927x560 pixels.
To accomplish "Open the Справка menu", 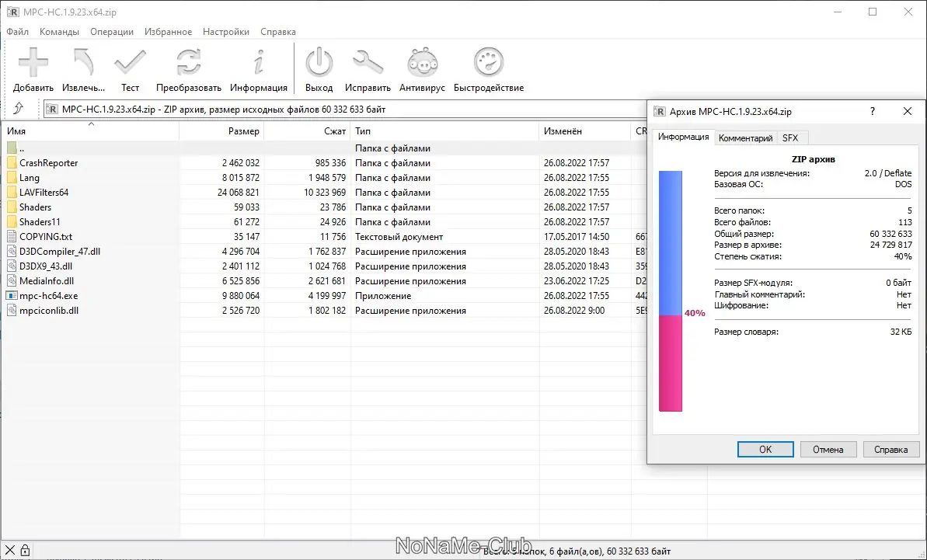I will tap(278, 32).
